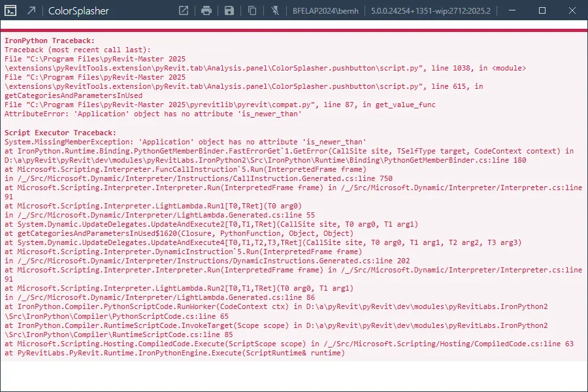
Task: Click the FuncCallInstruction`5.Run stack line
Action: click(x=186, y=169)
